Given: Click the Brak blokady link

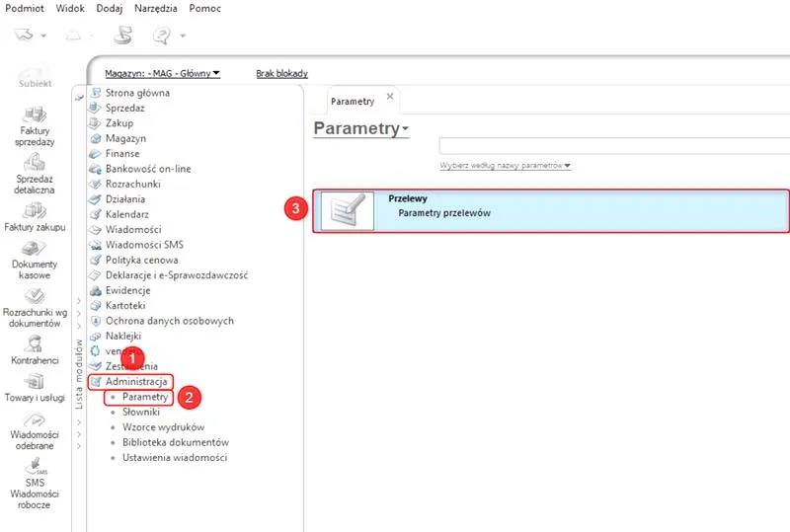Looking at the screenshot, I should point(281,74).
